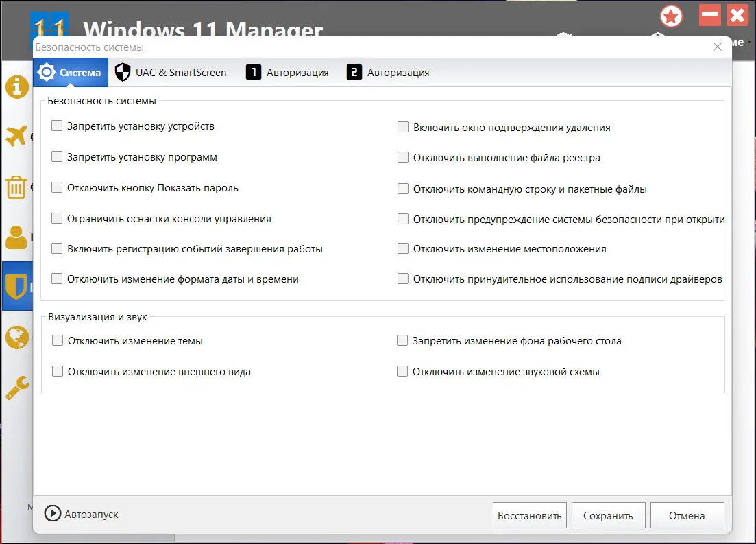Switch to UAC & SmartScreen tab
This screenshot has width=756, height=544.
[171, 73]
